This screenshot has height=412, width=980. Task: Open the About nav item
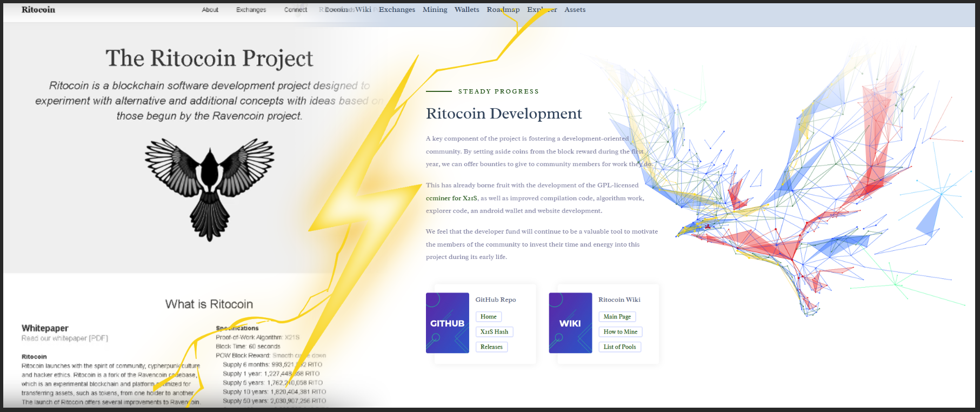click(210, 10)
